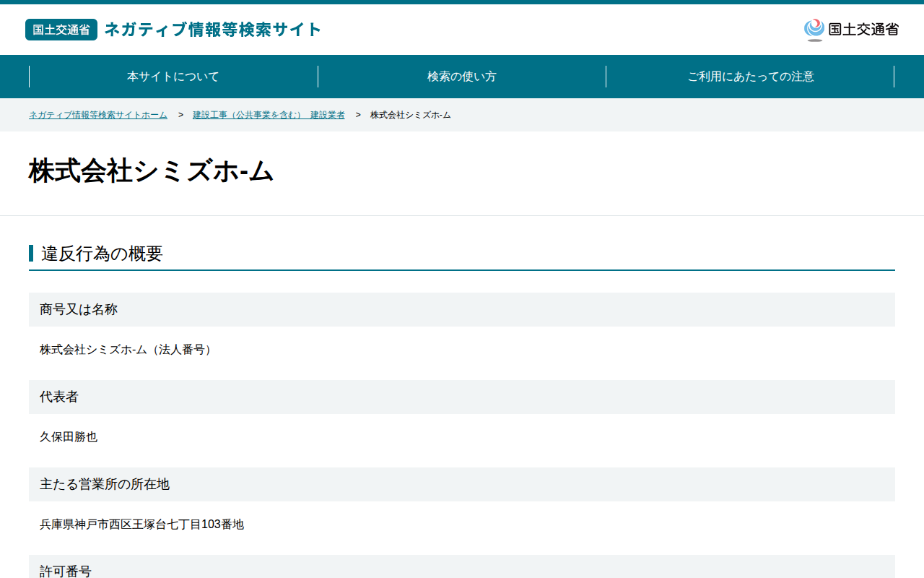This screenshot has height=578, width=924.
Task: Click the 株式会社シミズホーム breadcrumb text
Action: [x=411, y=115]
